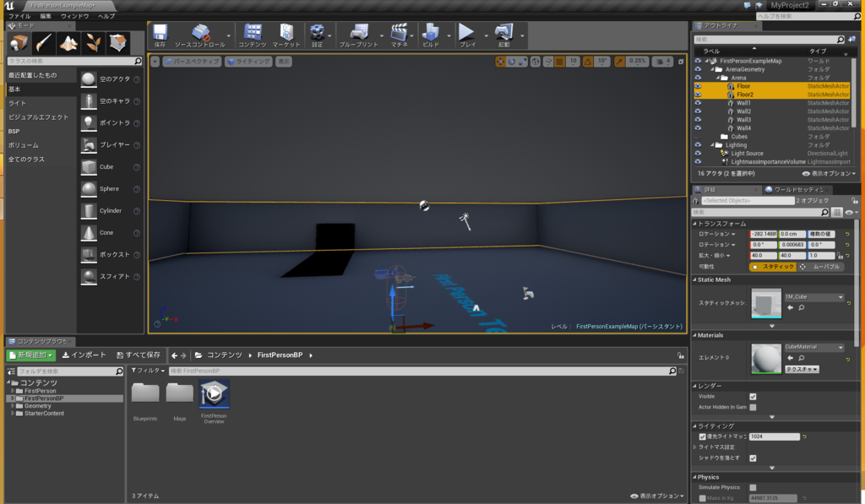This screenshot has height=504, width=865.
Task: Click Save All (すべて保存) button
Action: [139, 355]
